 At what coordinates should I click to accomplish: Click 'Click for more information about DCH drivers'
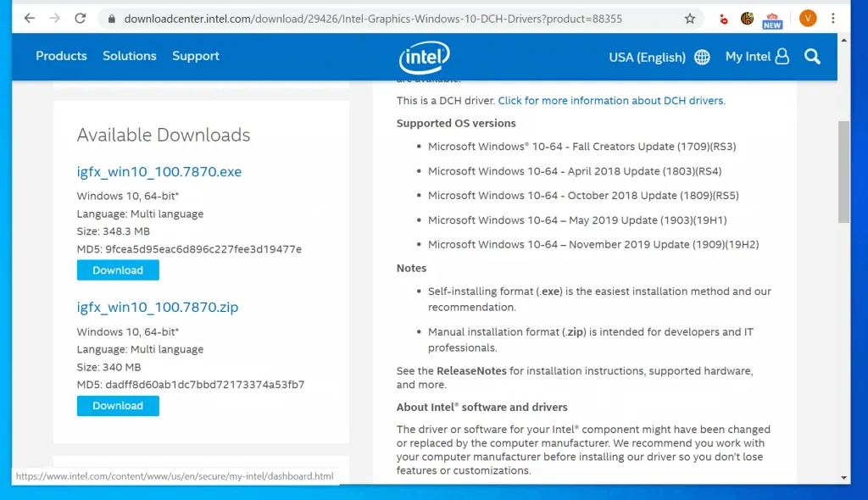pyautogui.click(x=611, y=101)
